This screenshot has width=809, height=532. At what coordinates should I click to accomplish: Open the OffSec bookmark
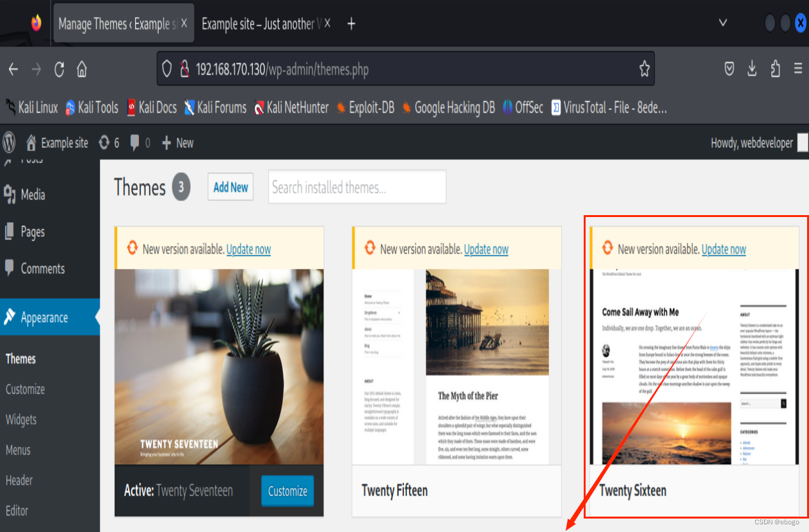click(523, 107)
